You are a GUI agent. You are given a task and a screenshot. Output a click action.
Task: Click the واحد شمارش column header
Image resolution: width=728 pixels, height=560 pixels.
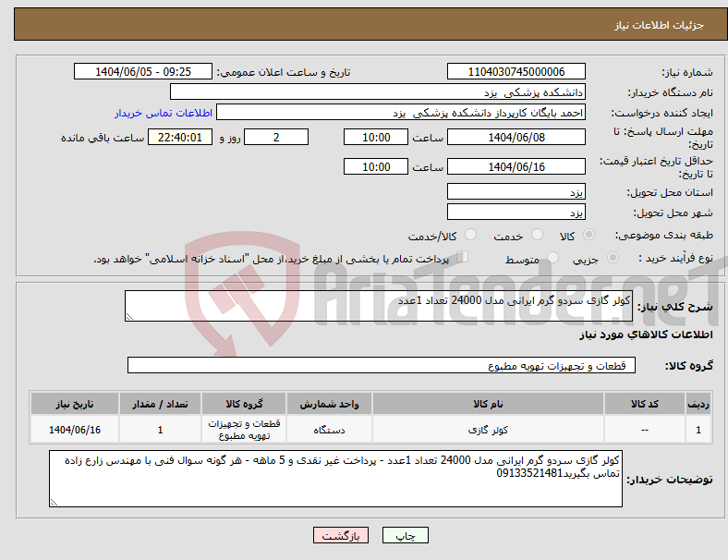[x=329, y=404]
